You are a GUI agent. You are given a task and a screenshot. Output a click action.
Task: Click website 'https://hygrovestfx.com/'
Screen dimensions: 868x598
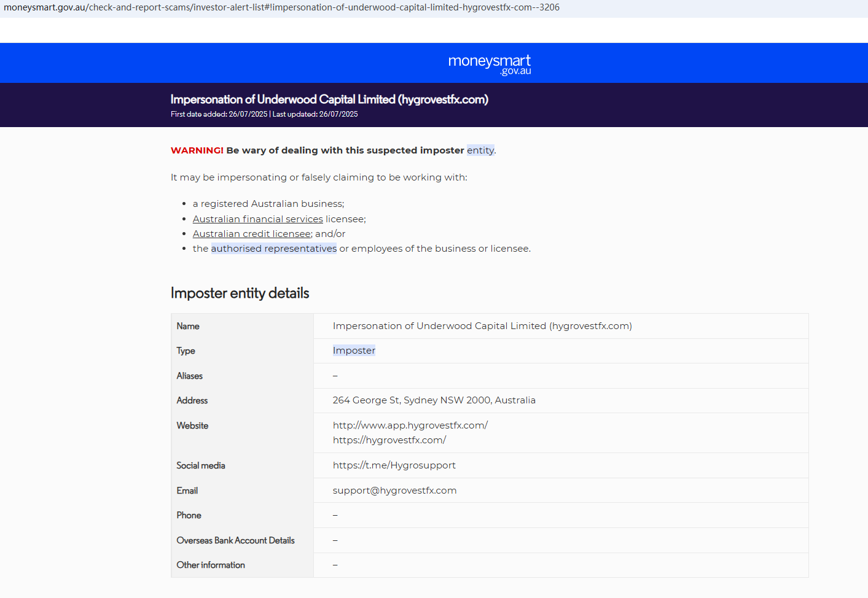coord(389,440)
